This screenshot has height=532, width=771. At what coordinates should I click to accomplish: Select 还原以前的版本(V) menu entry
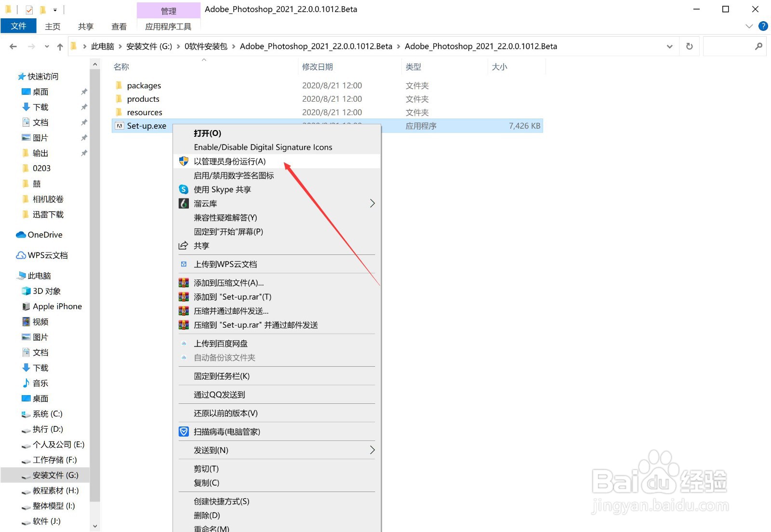[277, 413]
